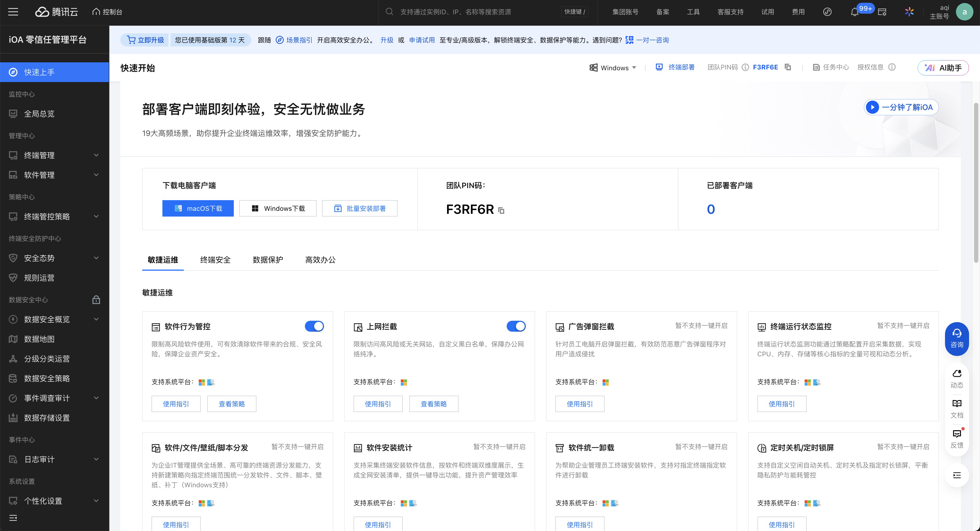980x531 pixels.
Task: Click the 反馈 feedback icon
Action: (956, 439)
